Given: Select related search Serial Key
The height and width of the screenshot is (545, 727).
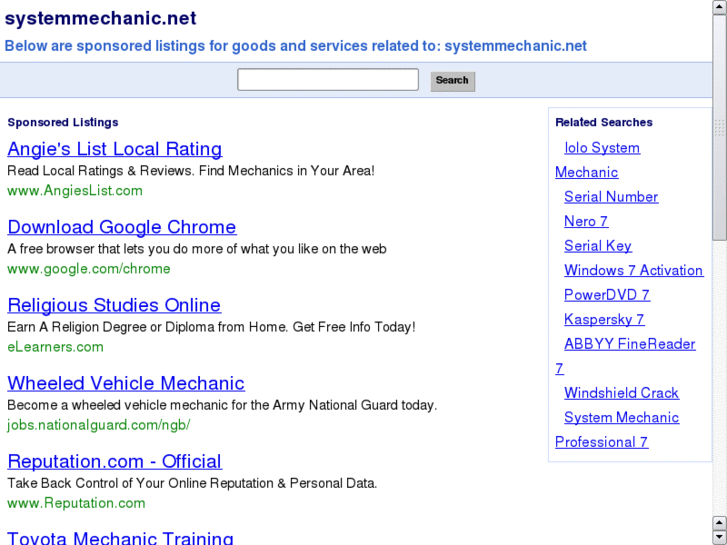Looking at the screenshot, I should click(598, 246).
